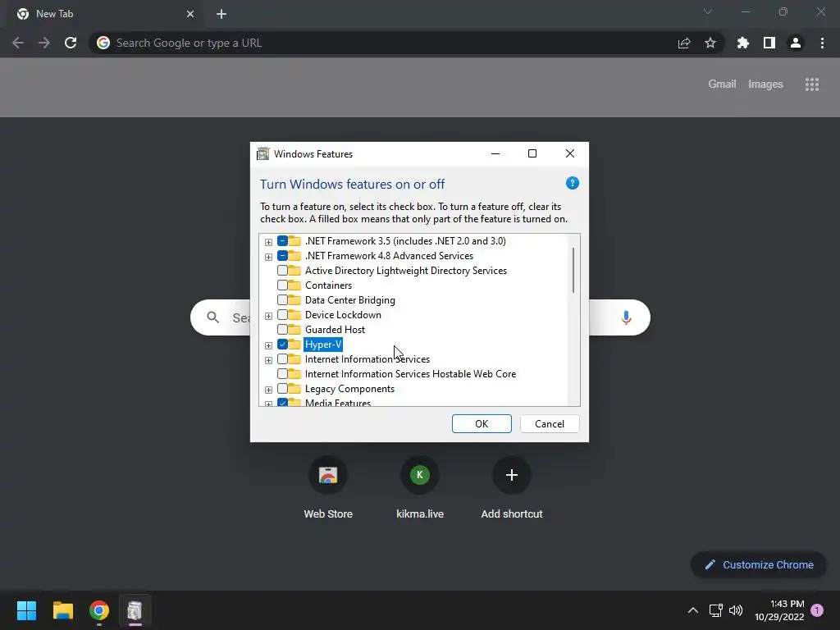This screenshot has width=840, height=630.
Task: Expand the .NET Framework 3.5 node
Action: [268, 242]
